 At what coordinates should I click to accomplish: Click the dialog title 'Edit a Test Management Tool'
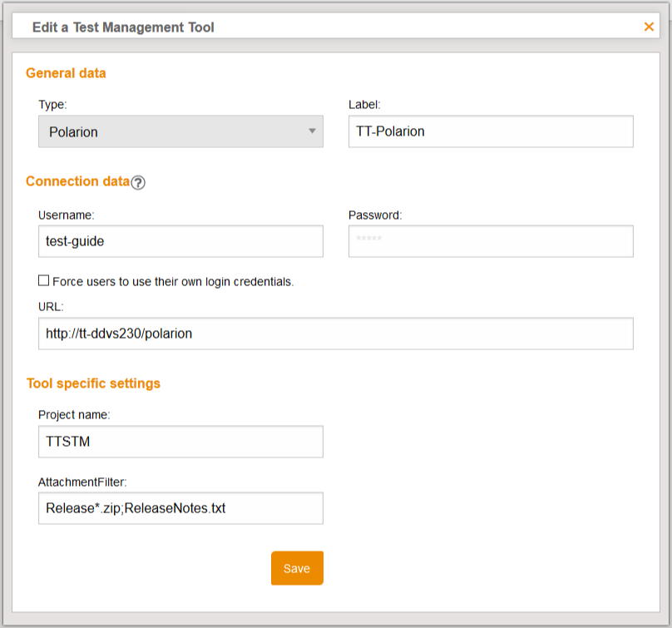[x=123, y=27]
